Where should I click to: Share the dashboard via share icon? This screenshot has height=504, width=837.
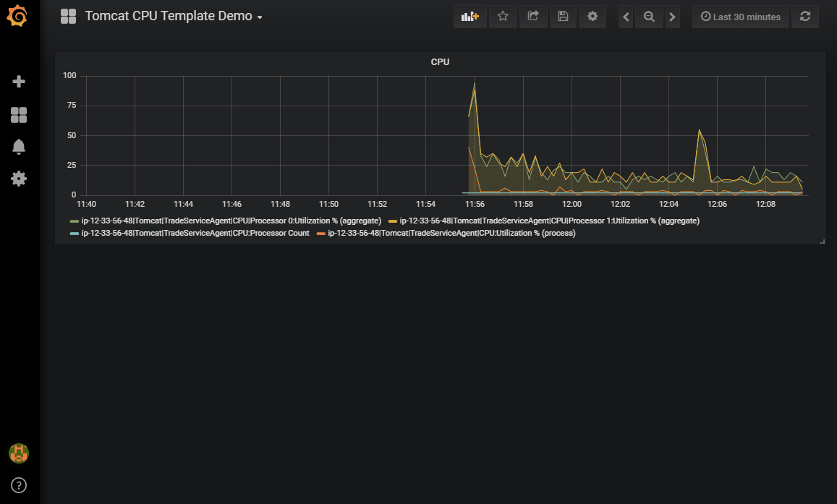point(533,17)
